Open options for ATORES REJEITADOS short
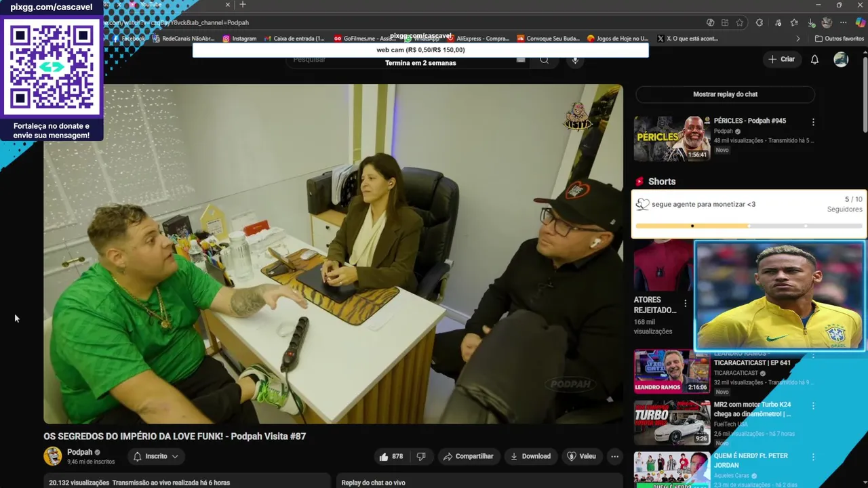Image resolution: width=868 pixels, height=488 pixels. (x=685, y=304)
